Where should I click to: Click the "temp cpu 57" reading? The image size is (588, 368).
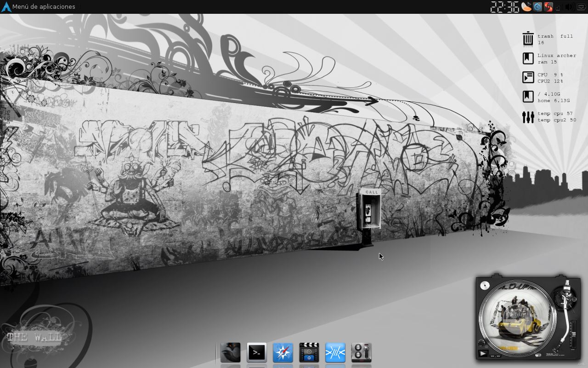tap(555, 114)
